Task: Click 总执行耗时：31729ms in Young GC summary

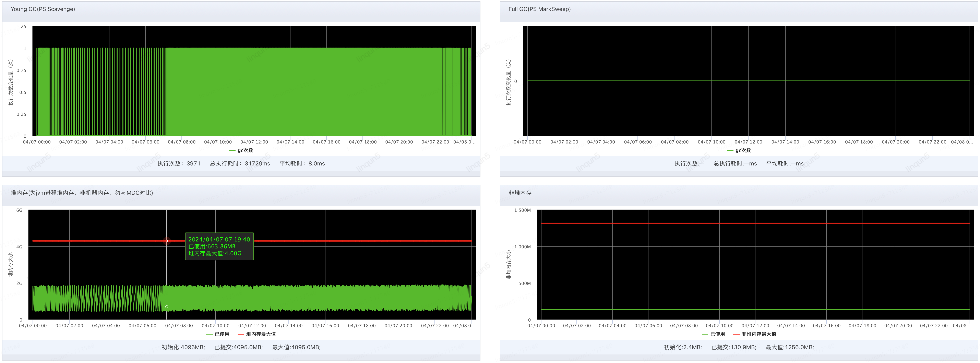Action: 240,163
